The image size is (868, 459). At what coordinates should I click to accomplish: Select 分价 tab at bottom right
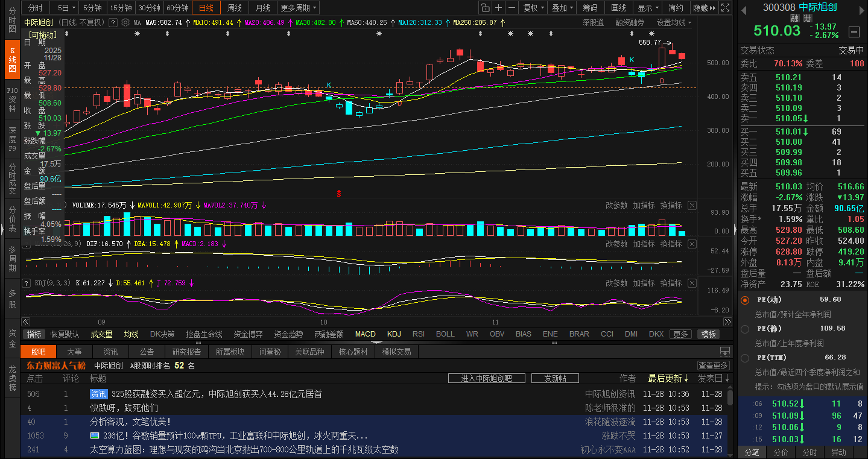tap(781, 452)
